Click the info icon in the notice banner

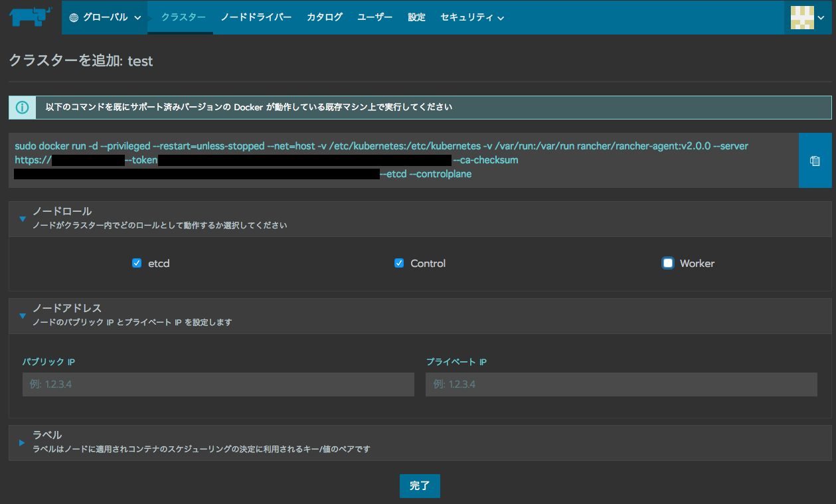23,107
